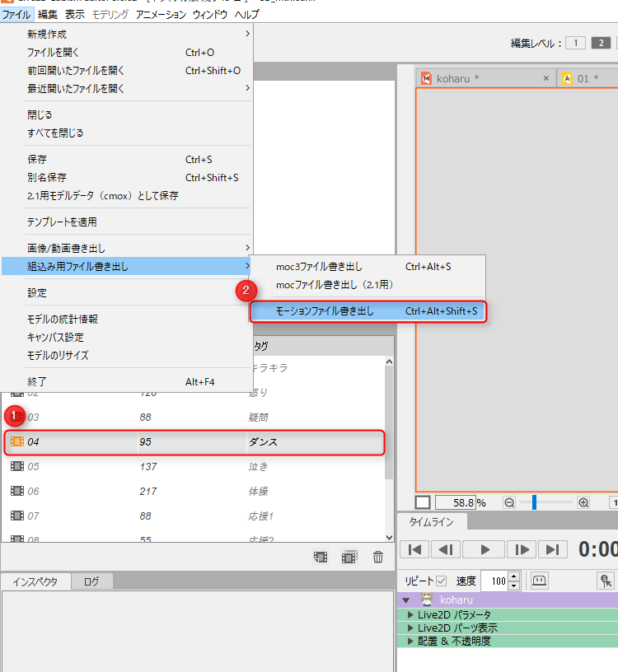Viewport: 618px width, 672px height.
Task: Delete scene with the trash icon
Action: click(378, 558)
